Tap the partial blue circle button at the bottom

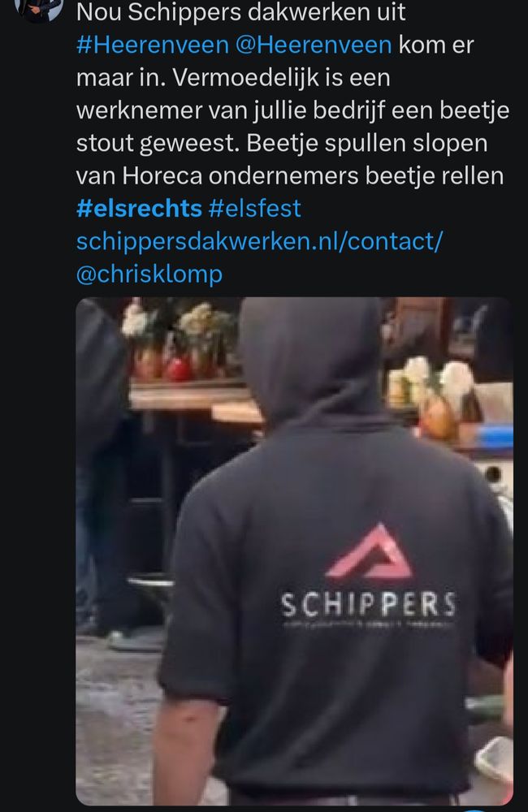(474, 810)
